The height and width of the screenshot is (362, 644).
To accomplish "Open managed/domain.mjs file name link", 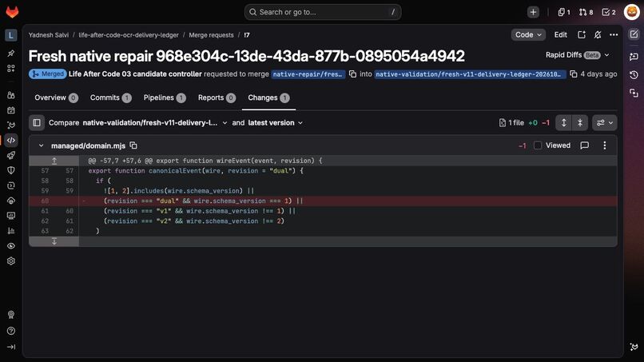I will pyautogui.click(x=88, y=146).
